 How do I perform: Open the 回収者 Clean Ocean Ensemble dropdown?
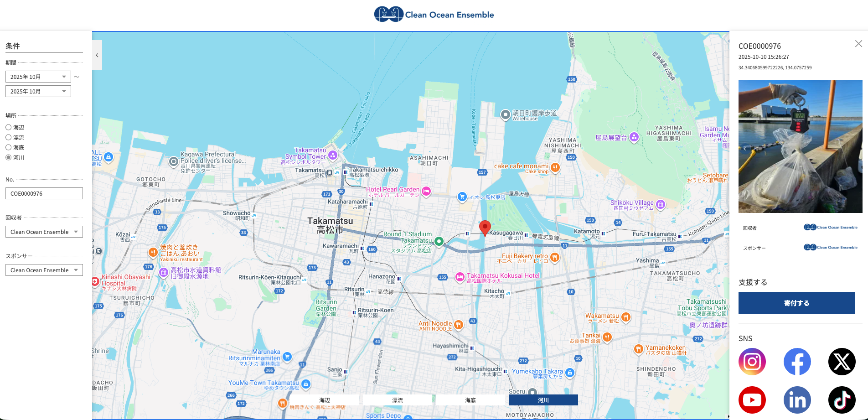pyautogui.click(x=44, y=232)
